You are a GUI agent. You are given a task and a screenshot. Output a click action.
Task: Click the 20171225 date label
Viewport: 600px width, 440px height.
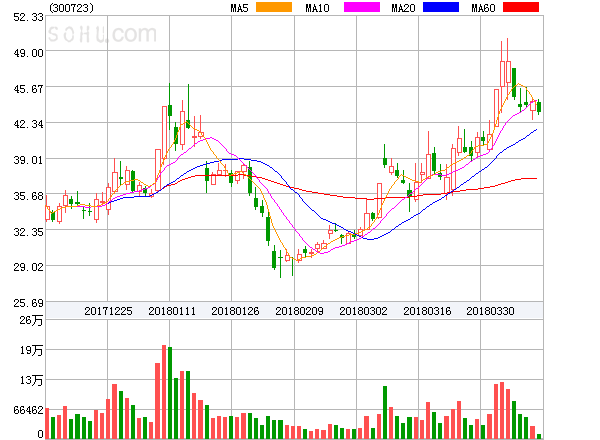(x=108, y=311)
